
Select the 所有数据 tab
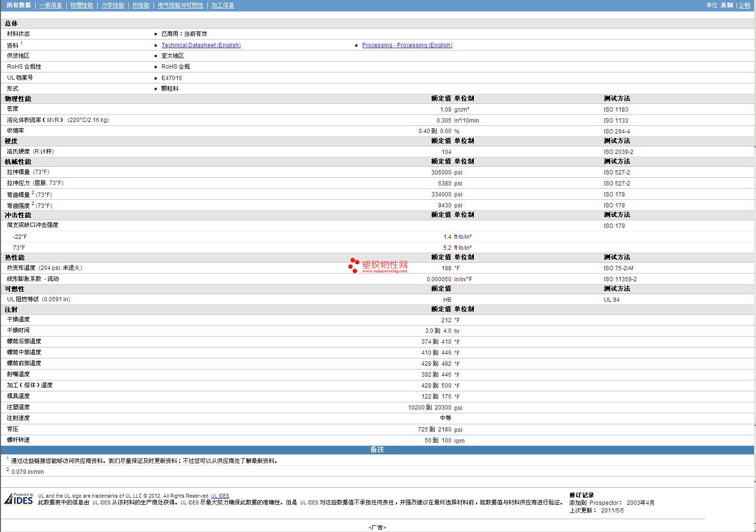coord(19,5)
